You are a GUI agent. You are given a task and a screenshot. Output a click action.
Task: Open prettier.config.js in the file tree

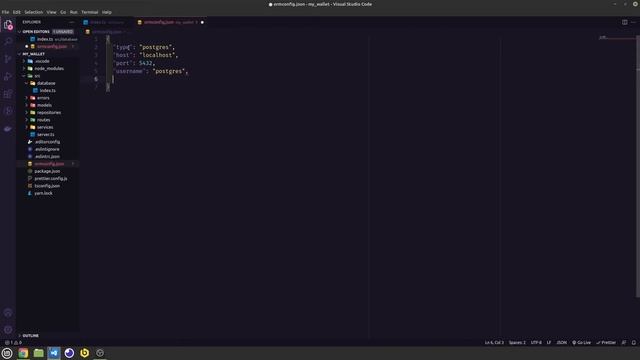51,179
